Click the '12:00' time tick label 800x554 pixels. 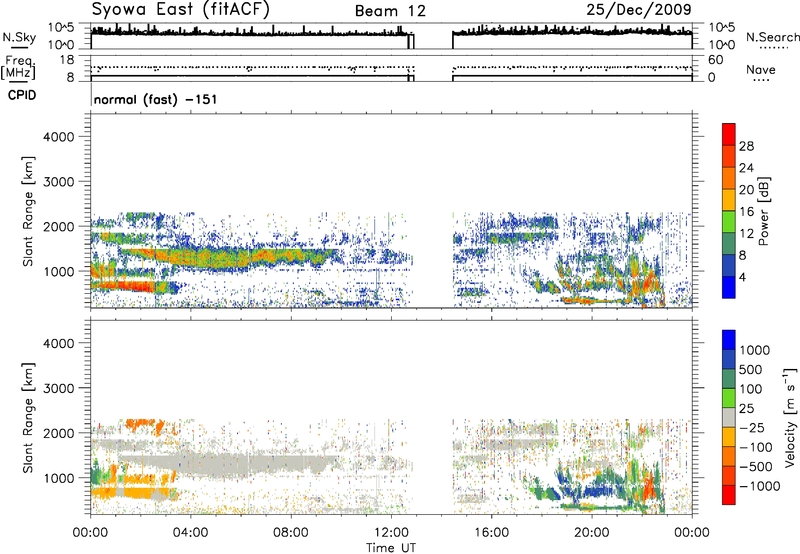pyautogui.click(x=391, y=533)
